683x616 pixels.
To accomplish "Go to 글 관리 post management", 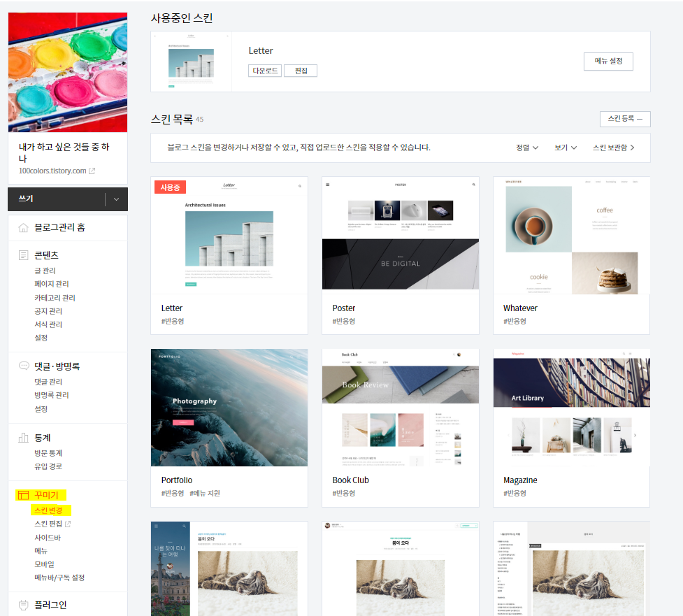I will point(45,271).
